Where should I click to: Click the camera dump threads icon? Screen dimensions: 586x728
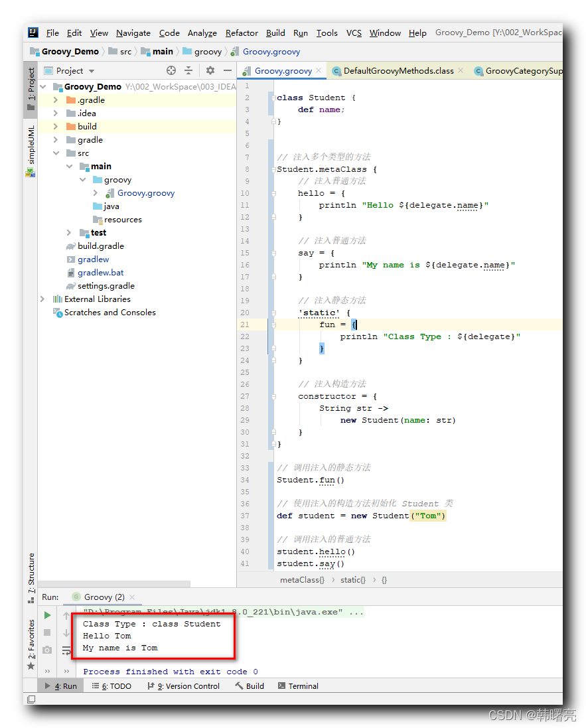click(47, 650)
